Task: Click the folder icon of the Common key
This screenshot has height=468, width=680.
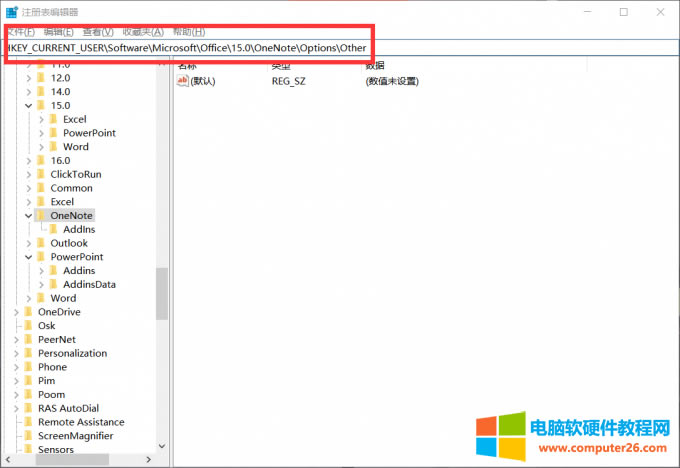Action: [41, 188]
